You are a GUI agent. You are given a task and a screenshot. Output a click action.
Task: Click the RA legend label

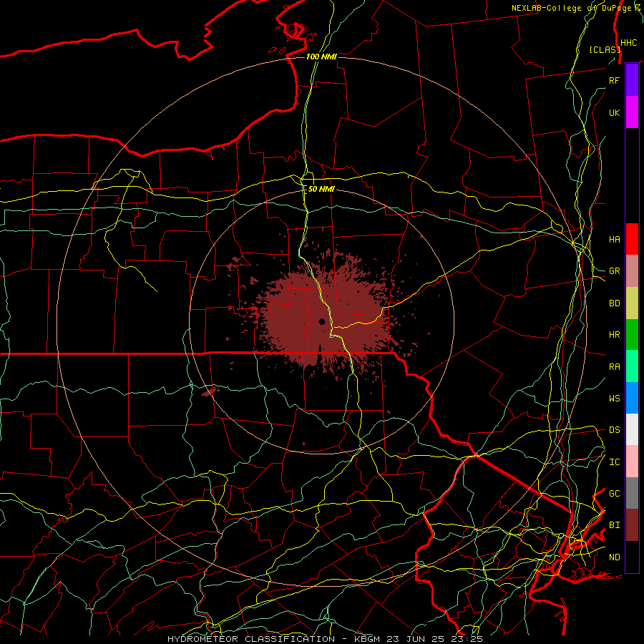pos(614,367)
